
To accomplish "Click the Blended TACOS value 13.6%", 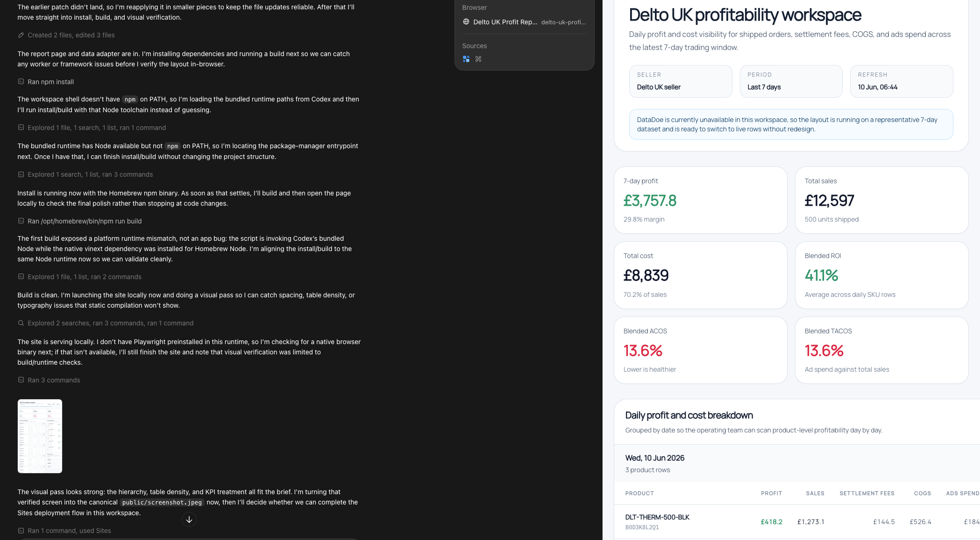I will coord(824,351).
